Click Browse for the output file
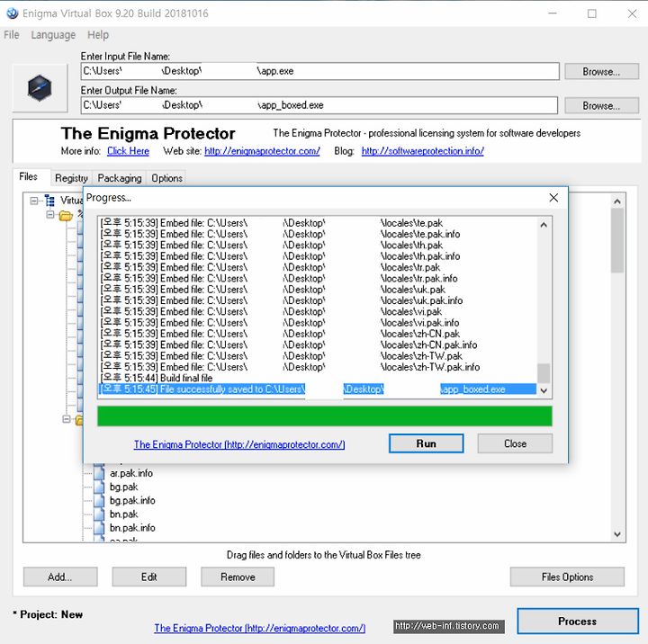 point(602,106)
